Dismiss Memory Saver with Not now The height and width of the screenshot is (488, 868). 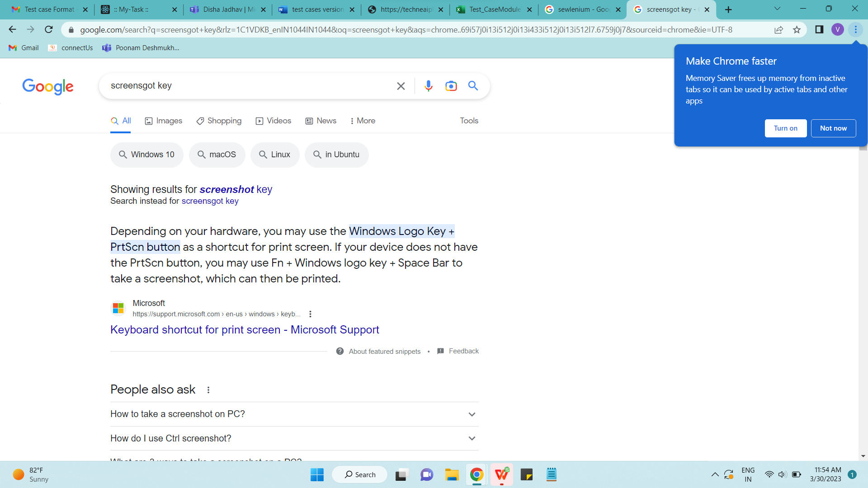833,128
